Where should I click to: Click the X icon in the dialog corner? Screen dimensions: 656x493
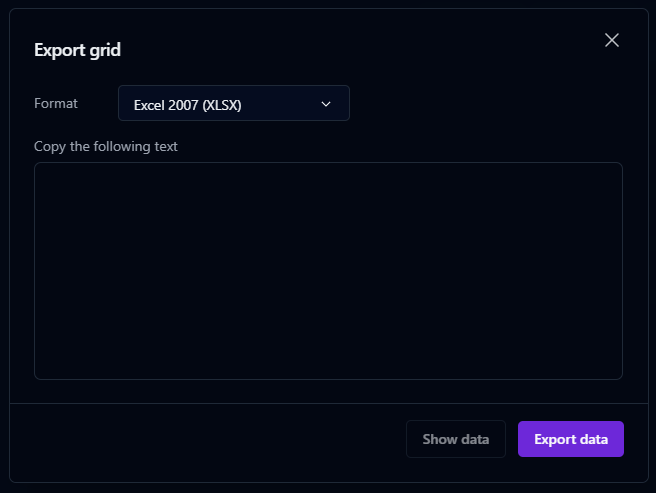point(612,40)
